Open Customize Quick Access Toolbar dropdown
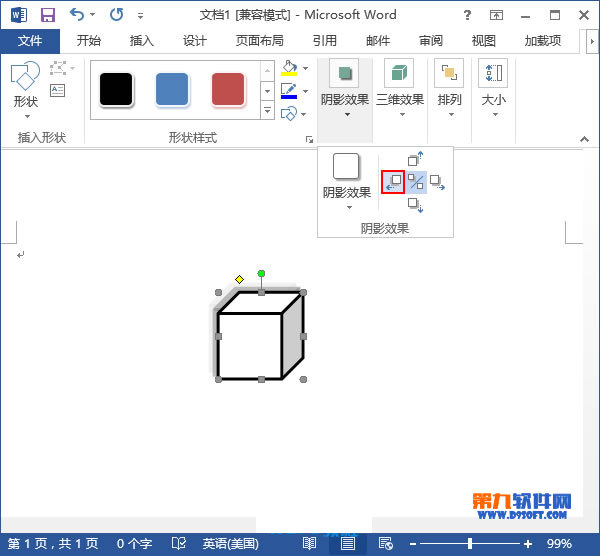Viewport: 600px width, 556px height. [140, 16]
